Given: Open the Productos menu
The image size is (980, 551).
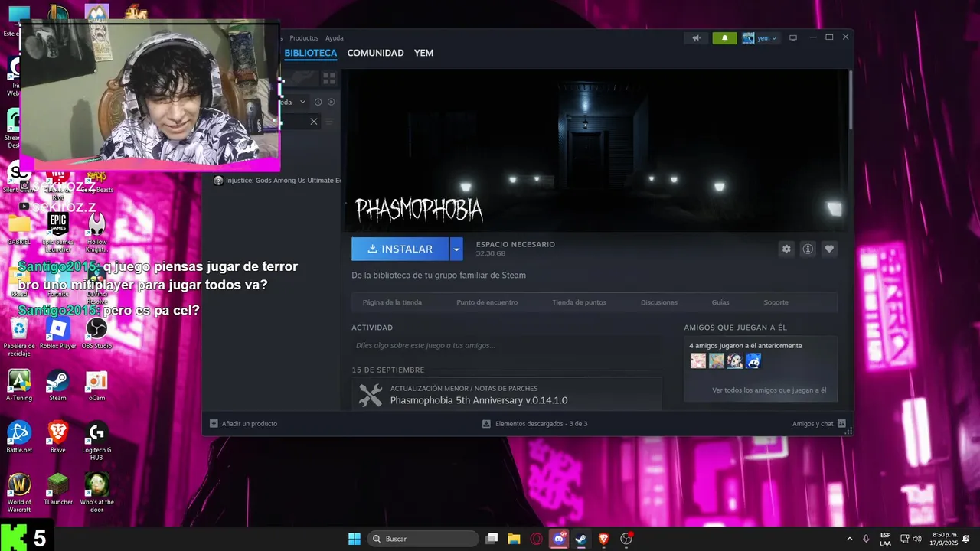Looking at the screenshot, I should (x=304, y=37).
